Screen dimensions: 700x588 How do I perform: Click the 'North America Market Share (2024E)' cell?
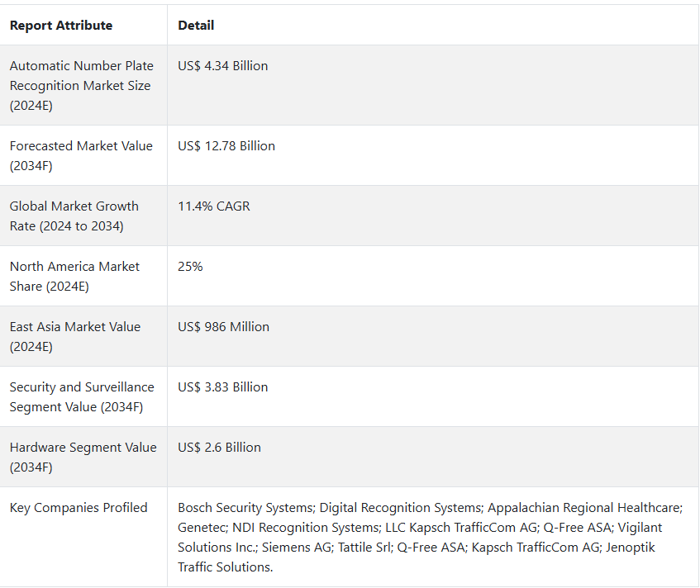tap(75, 276)
